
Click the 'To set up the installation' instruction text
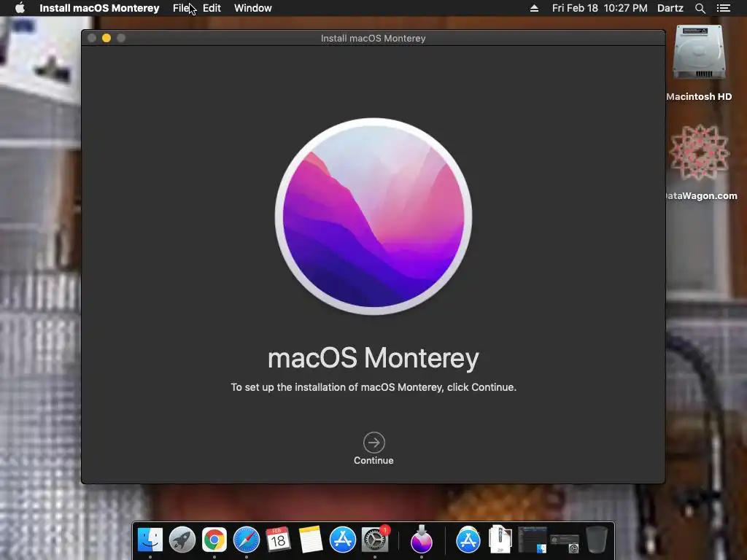coord(373,387)
